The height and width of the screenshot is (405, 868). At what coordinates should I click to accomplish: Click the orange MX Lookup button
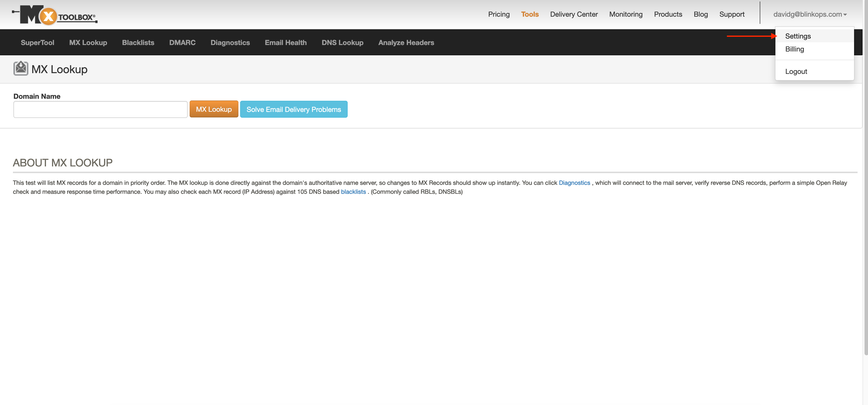tap(214, 109)
